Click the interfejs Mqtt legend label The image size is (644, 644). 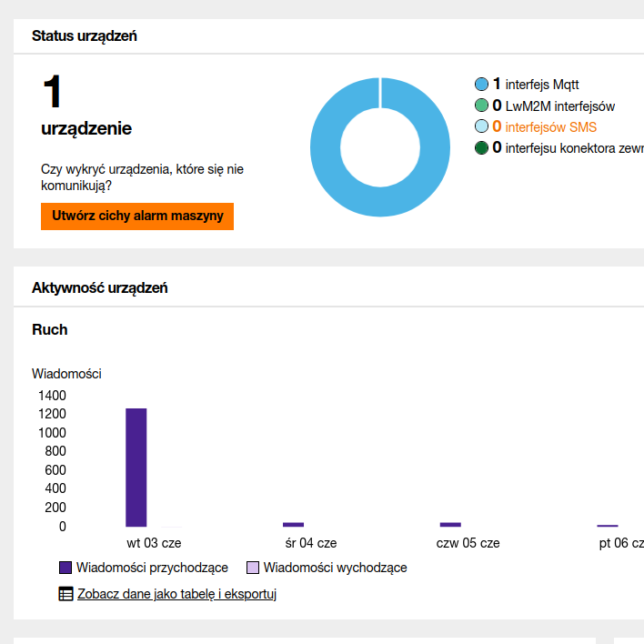point(542,85)
